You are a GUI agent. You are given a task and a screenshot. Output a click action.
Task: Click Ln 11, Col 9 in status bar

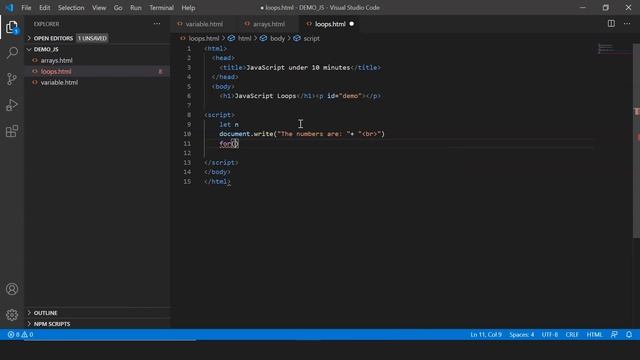click(486, 335)
